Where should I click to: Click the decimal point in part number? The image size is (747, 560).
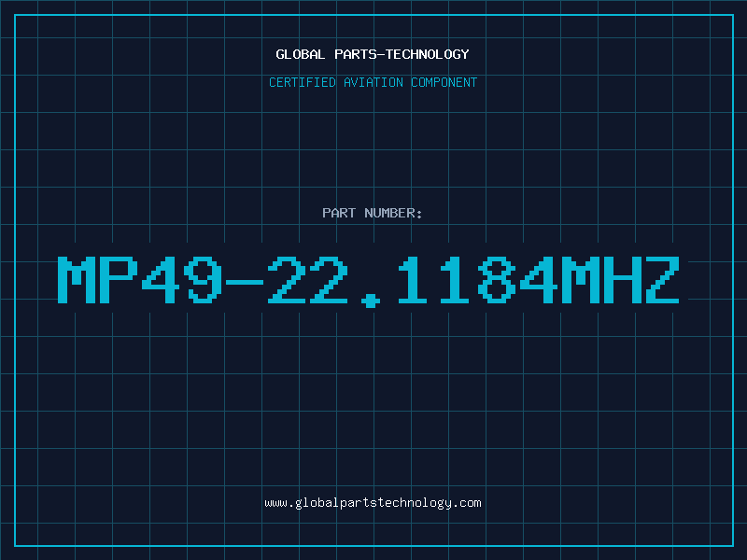point(371,301)
